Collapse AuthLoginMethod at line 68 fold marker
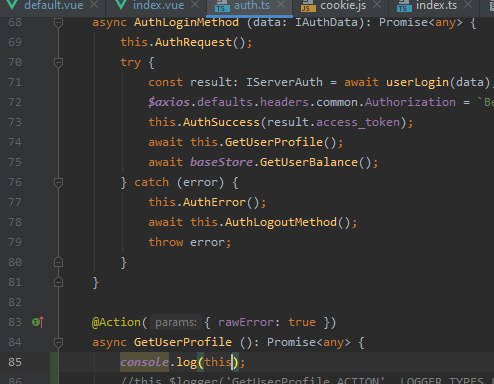 tap(58, 23)
